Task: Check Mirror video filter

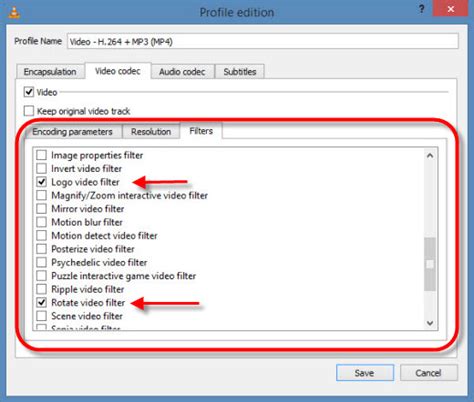Action: click(x=41, y=209)
